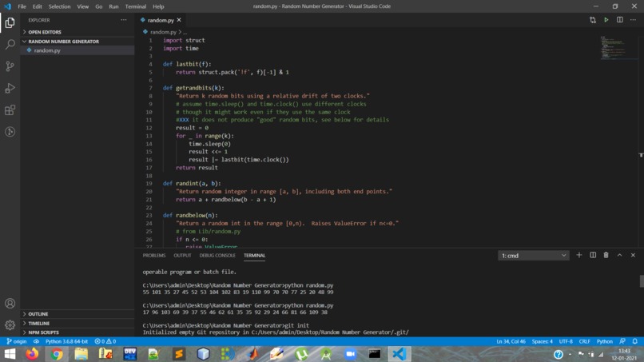Open the Edit menu

point(37,6)
